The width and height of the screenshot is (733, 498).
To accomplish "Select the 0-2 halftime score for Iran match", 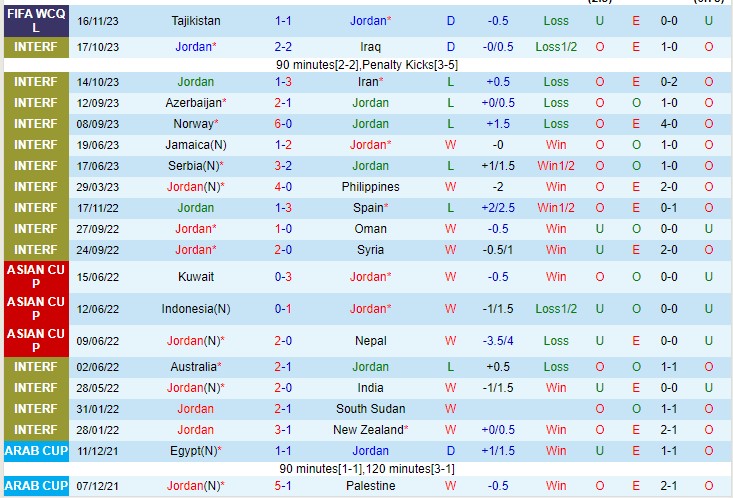I will pyautogui.click(x=669, y=82).
